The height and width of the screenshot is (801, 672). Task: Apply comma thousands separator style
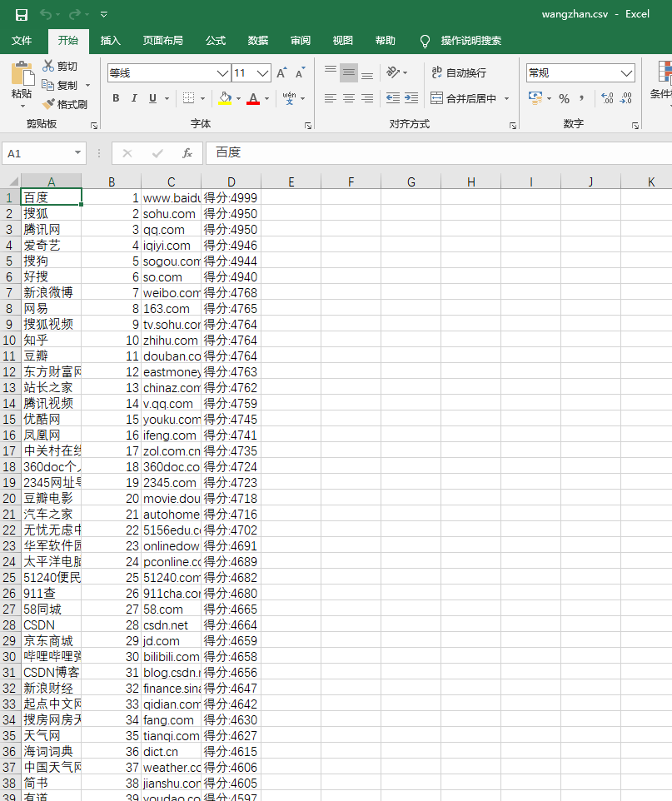coord(582,98)
